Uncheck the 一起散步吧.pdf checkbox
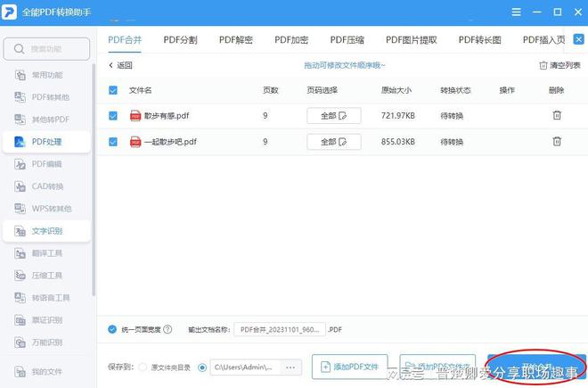This screenshot has height=388, width=588. (x=113, y=142)
